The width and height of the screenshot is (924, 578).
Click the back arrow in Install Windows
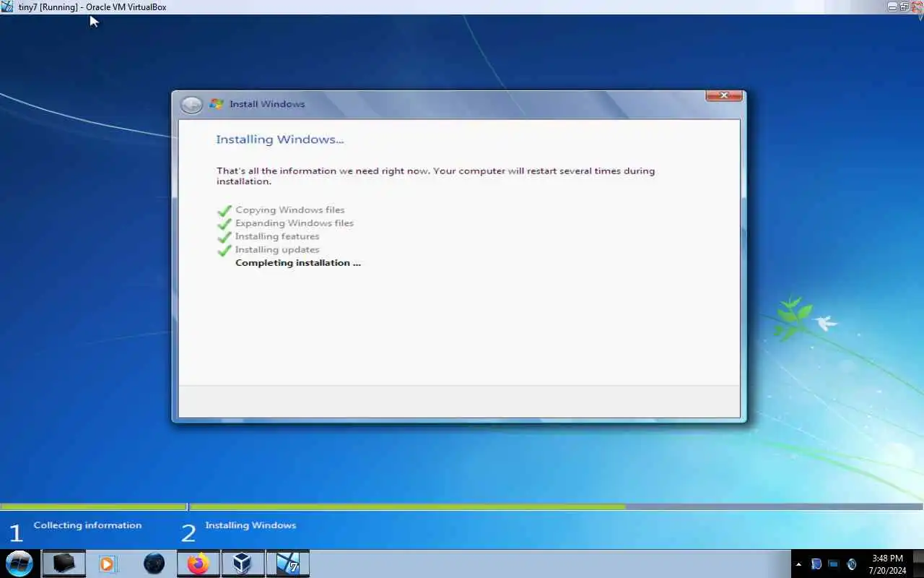coord(191,105)
